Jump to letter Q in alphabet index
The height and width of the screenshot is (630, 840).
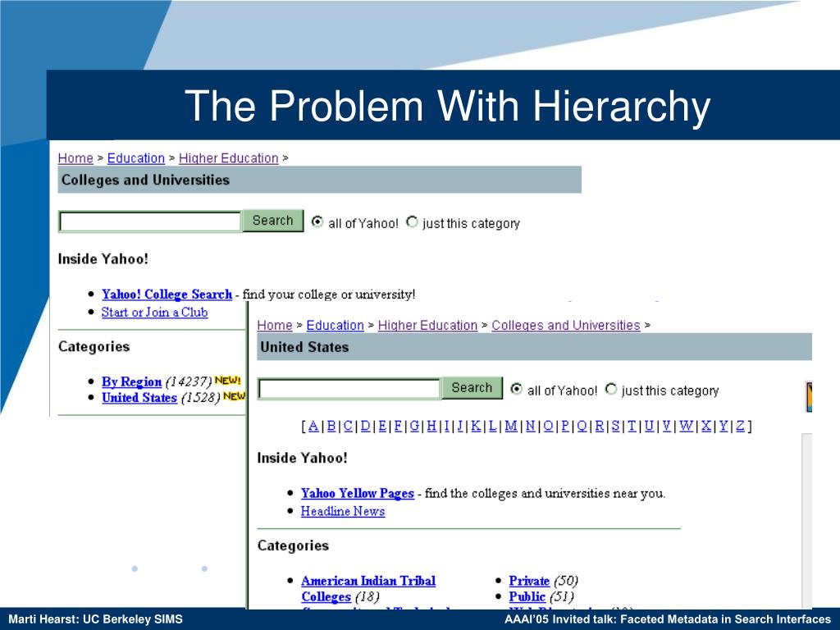pyautogui.click(x=582, y=427)
